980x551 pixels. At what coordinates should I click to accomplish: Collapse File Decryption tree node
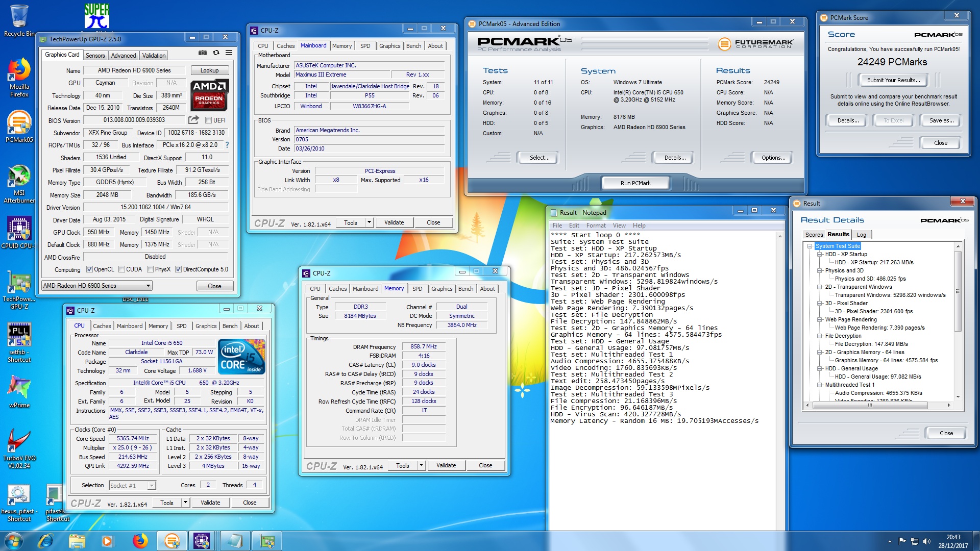[819, 336]
